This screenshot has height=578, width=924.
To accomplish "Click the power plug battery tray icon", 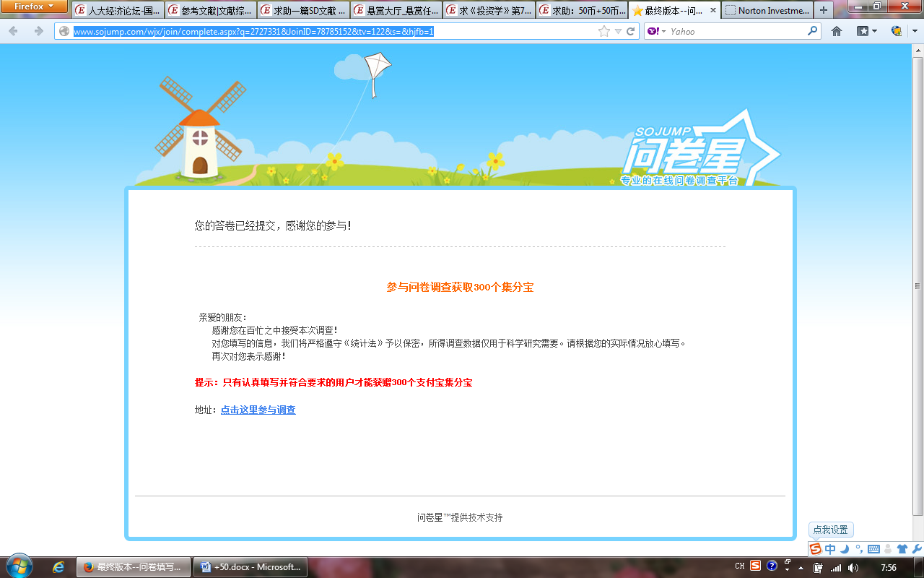I will click(x=818, y=567).
